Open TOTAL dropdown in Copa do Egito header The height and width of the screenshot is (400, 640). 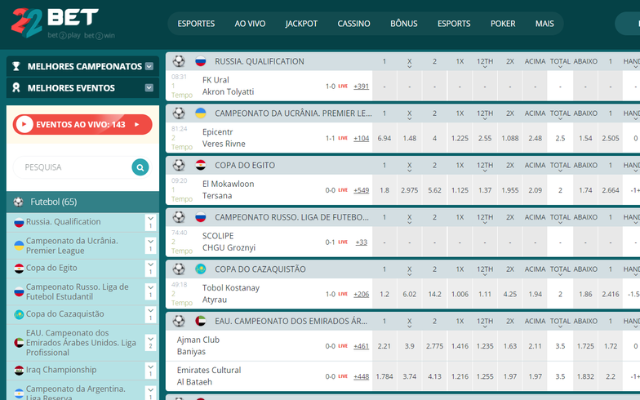tap(560, 166)
